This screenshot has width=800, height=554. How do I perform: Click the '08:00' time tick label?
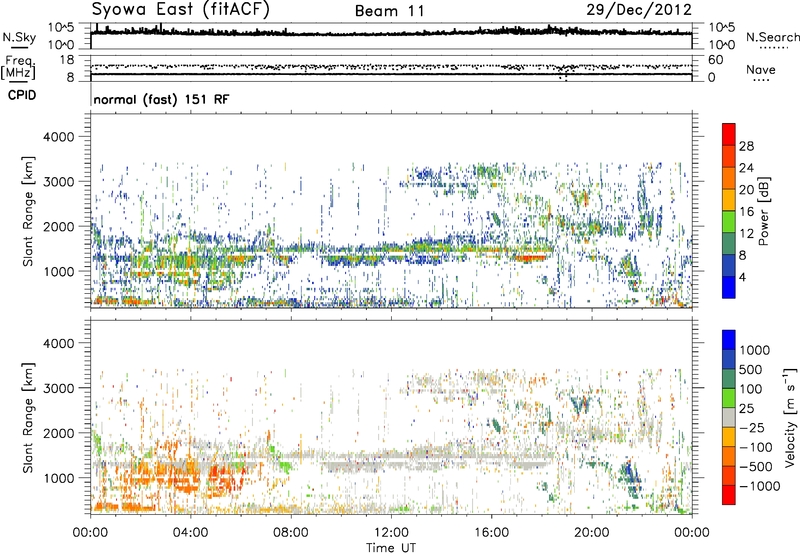[291, 533]
